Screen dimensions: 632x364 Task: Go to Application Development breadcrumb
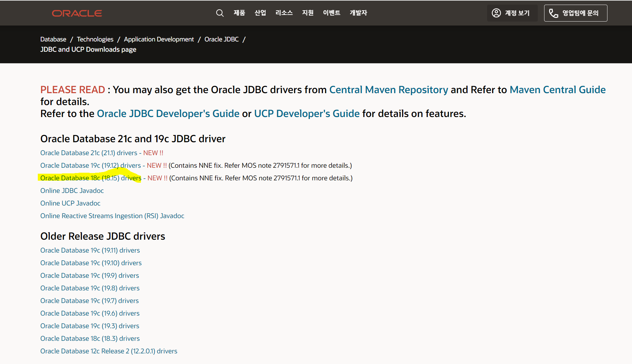(159, 39)
